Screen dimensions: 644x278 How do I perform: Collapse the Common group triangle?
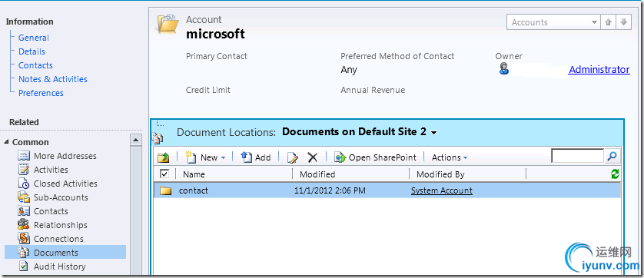coord(7,142)
